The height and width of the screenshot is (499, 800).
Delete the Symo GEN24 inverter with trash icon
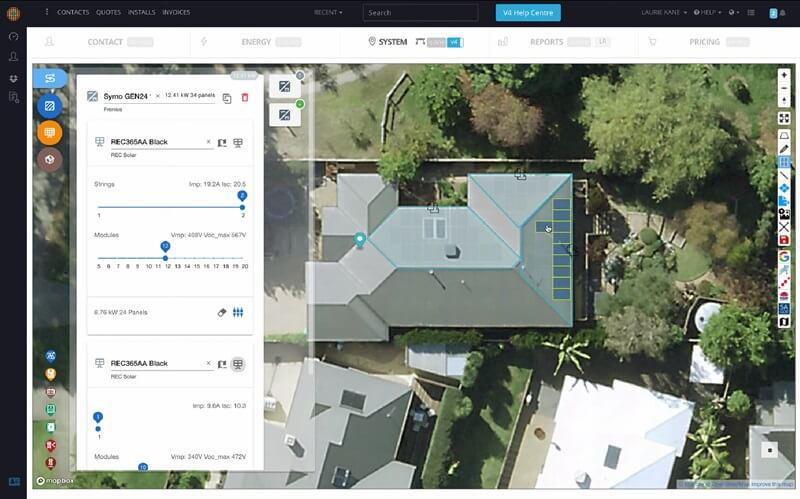coord(245,97)
